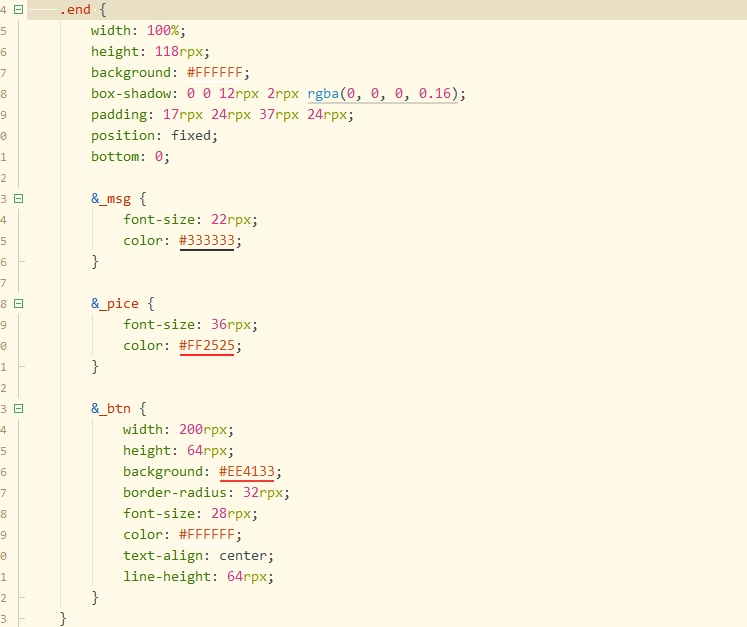Collapse the &_btn nested block
Screen dimensions: 747x627
[x=19, y=409]
